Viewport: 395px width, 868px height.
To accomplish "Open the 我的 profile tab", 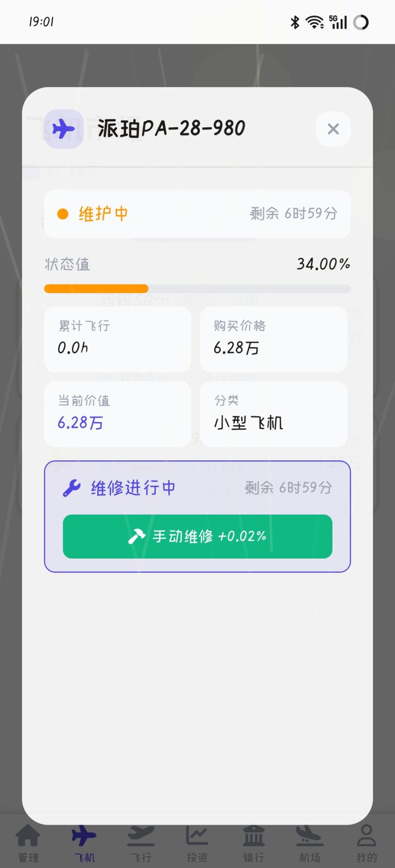I will click(366, 843).
